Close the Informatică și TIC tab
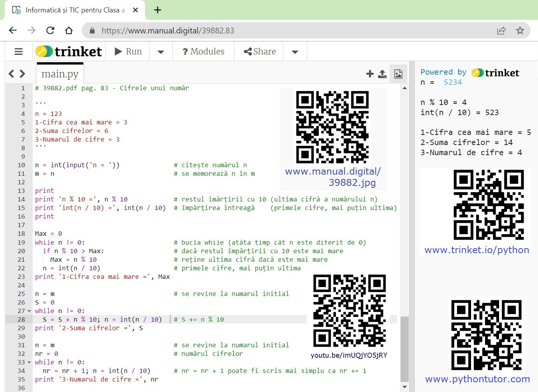The width and height of the screenshot is (538, 392). pos(135,10)
